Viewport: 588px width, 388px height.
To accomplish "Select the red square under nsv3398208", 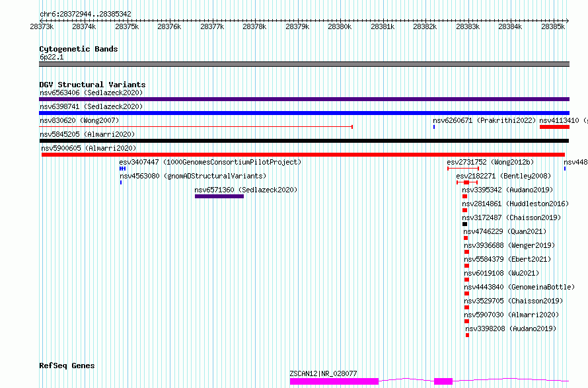I will pyautogui.click(x=467, y=335).
